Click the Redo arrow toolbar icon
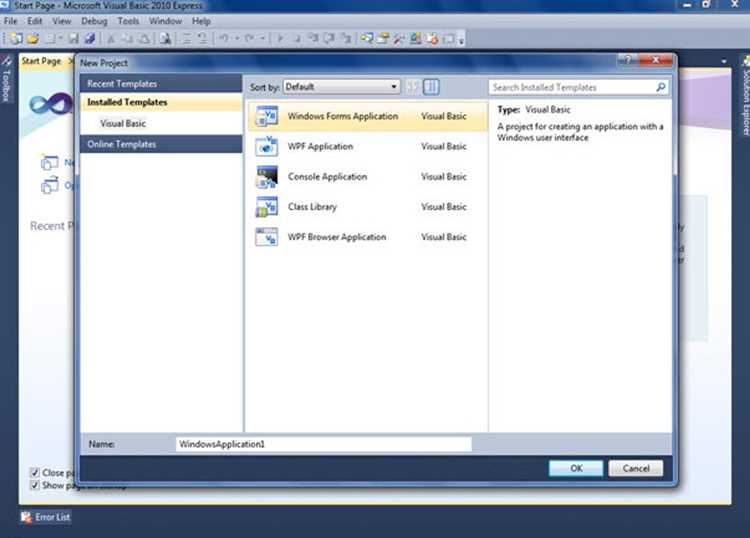The height and width of the screenshot is (538, 750). (x=250, y=39)
